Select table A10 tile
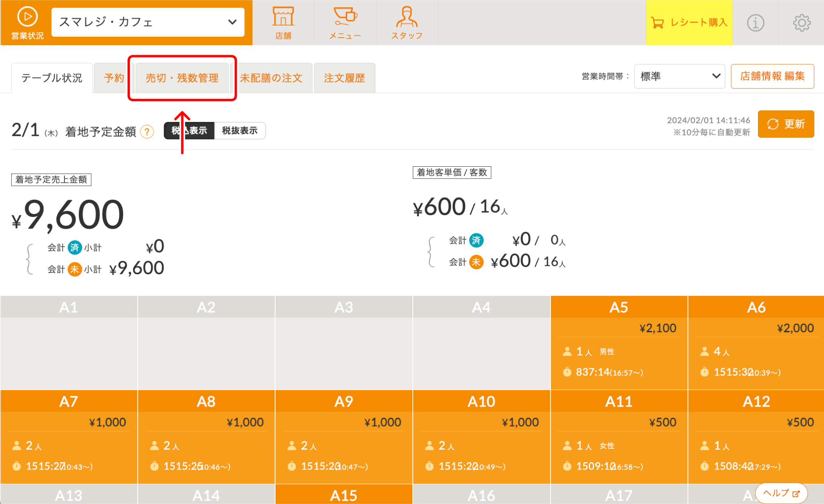824x504 pixels. (x=481, y=437)
